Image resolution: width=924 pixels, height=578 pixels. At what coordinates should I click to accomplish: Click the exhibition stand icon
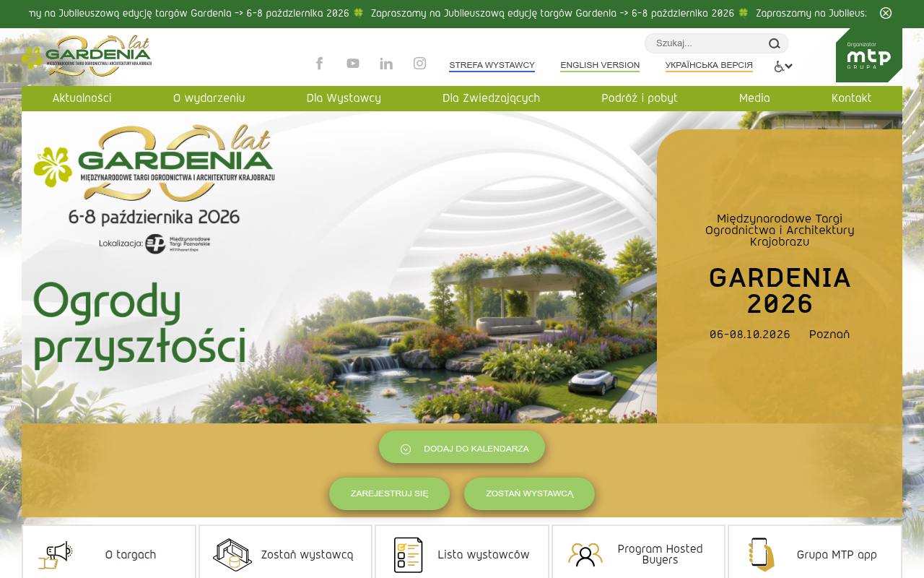pos(232,555)
